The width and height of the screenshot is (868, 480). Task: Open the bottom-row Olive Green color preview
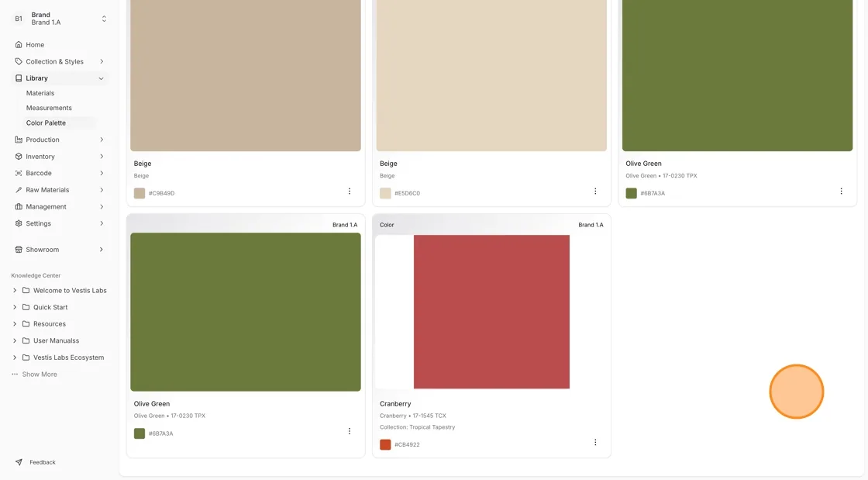pos(246,312)
